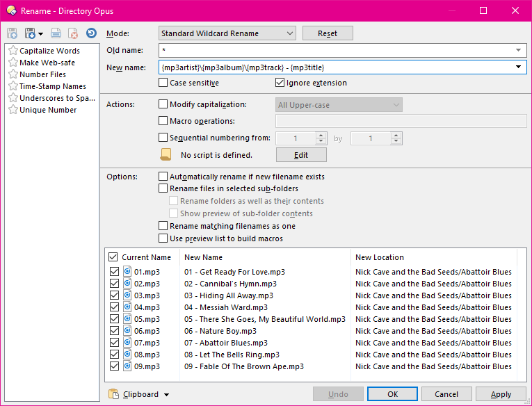This screenshot has width=532, height=406.
Task: Increase the Sequential numbering from value
Action: [x=321, y=136]
